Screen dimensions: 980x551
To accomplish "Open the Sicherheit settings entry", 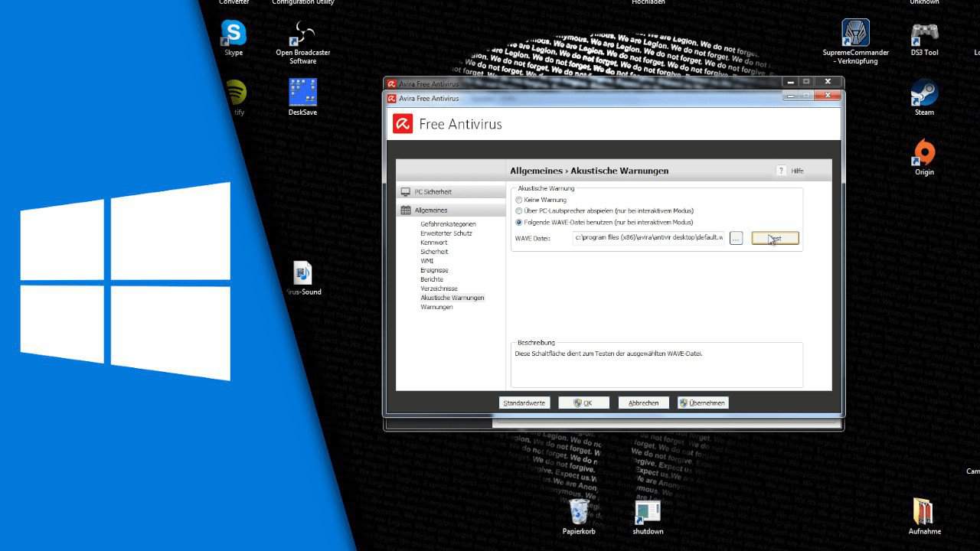I will pos(434,252).
